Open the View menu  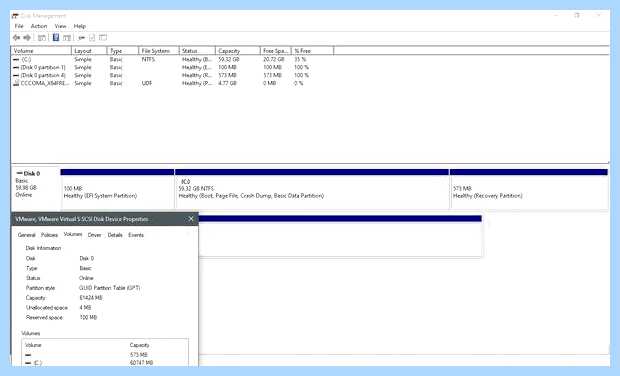pos(60,26)
